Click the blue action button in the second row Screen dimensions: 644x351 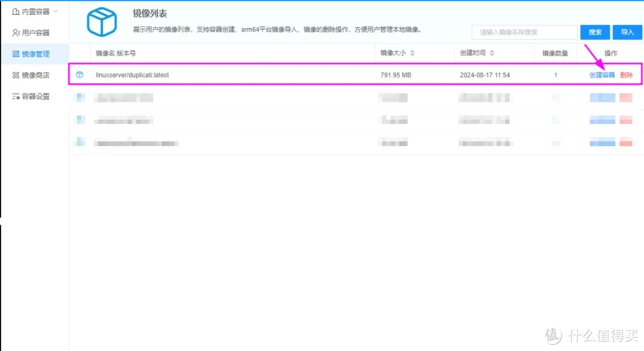(602, 97)
